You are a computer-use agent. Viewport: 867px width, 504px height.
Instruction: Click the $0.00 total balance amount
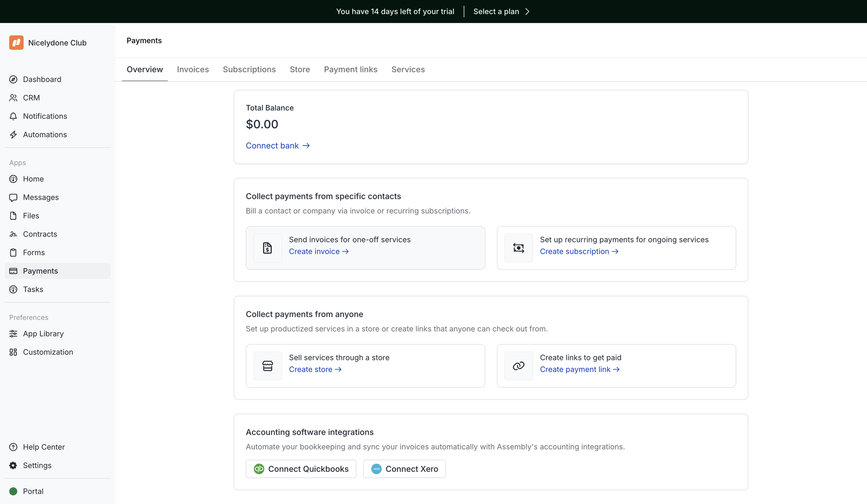click(x=262, y=125)
